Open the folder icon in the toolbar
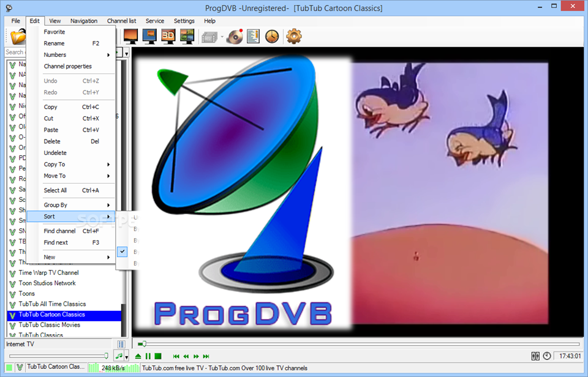588x377 pixels. click(x=18, y=37)
